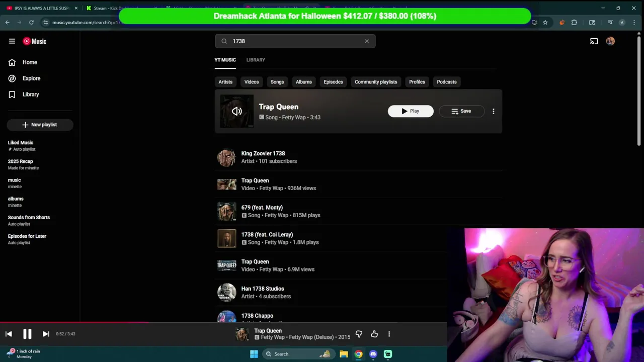Filter results by Podcasts

(x=447, y=82)
